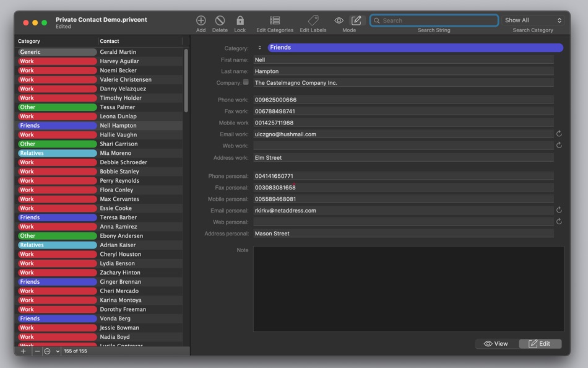Click the Address personal field Mason Street

[404, 233]
